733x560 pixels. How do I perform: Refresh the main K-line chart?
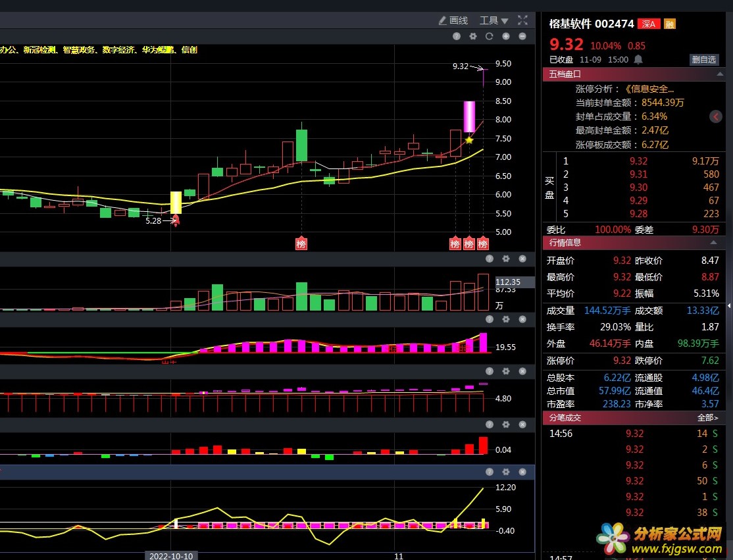[490, 36]
